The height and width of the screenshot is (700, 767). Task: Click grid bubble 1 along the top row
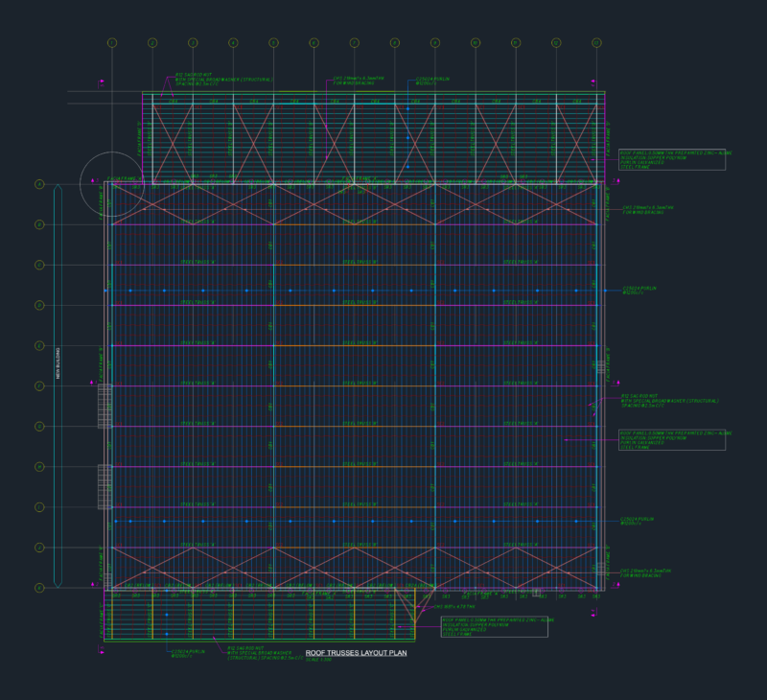[112, 43]
